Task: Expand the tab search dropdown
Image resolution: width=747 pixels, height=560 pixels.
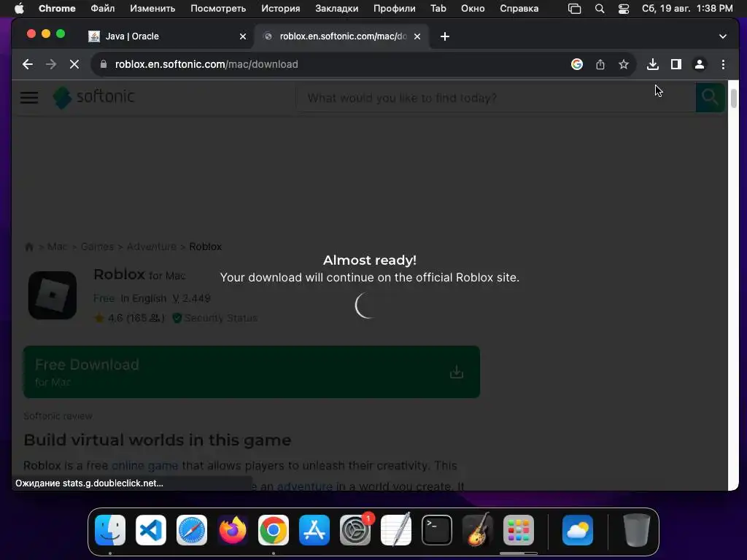Action: [x=723, y=36]
